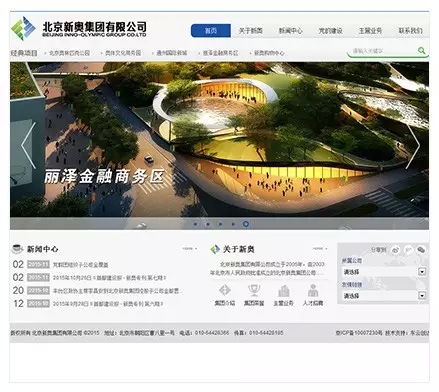Click MORE link in 关于新奥 section
439x392 pixels.
(319, 249)
